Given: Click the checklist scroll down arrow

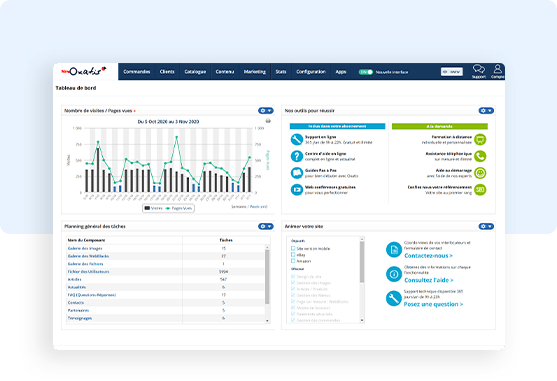Looking at the screenshot, I should (362, 320).
